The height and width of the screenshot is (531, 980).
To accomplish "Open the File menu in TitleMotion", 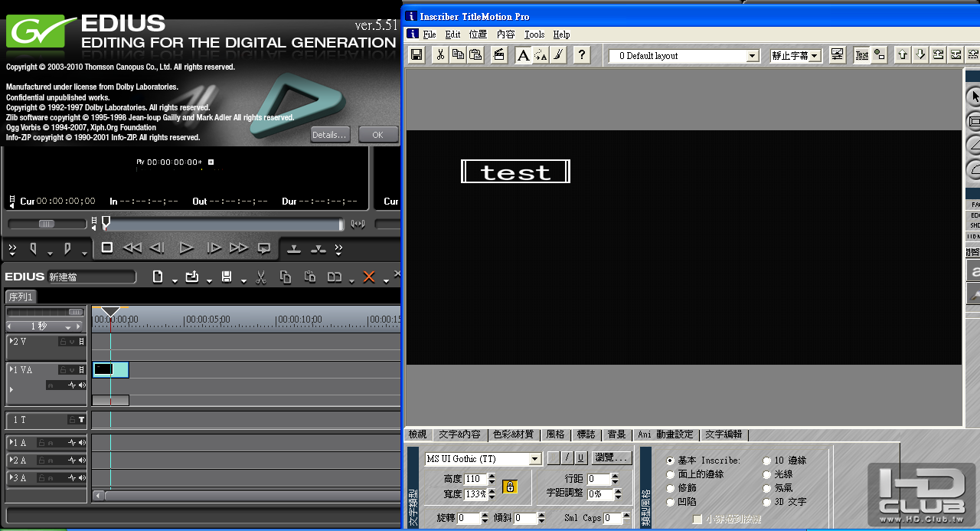I will tap(430, 34).
